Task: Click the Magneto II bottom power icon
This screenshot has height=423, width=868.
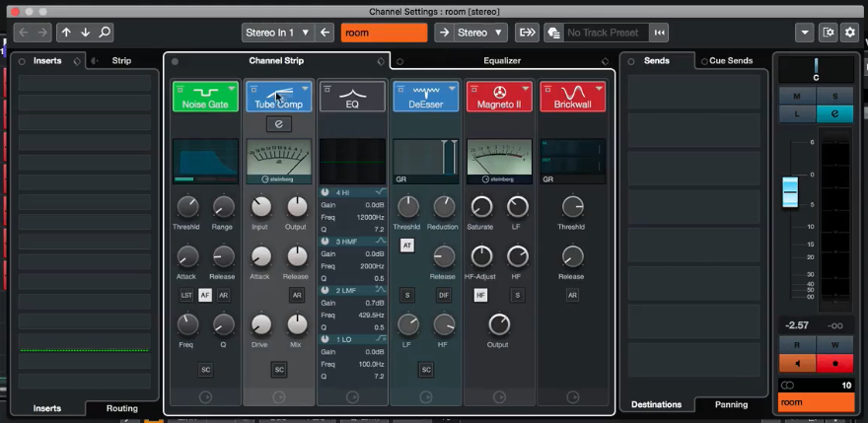Action: coord(499,397)
